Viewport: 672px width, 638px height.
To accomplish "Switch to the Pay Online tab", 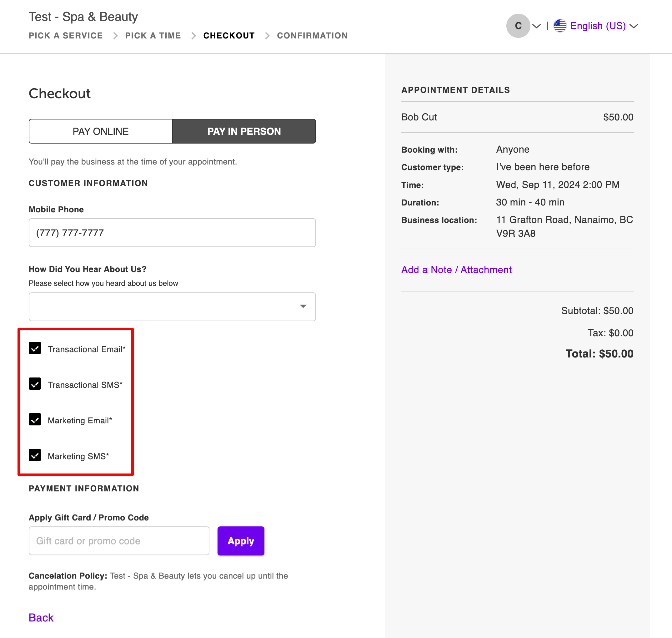I will (x=101, y=131).
